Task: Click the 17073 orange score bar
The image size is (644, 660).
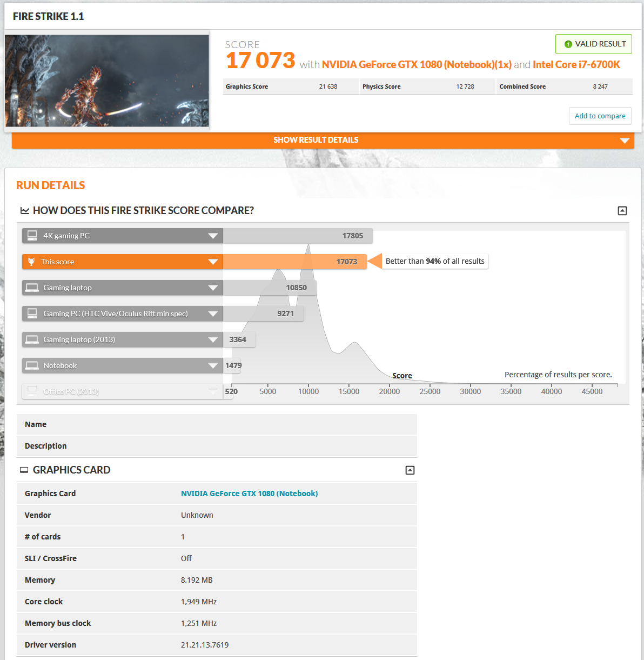Action: click(295, 262)
